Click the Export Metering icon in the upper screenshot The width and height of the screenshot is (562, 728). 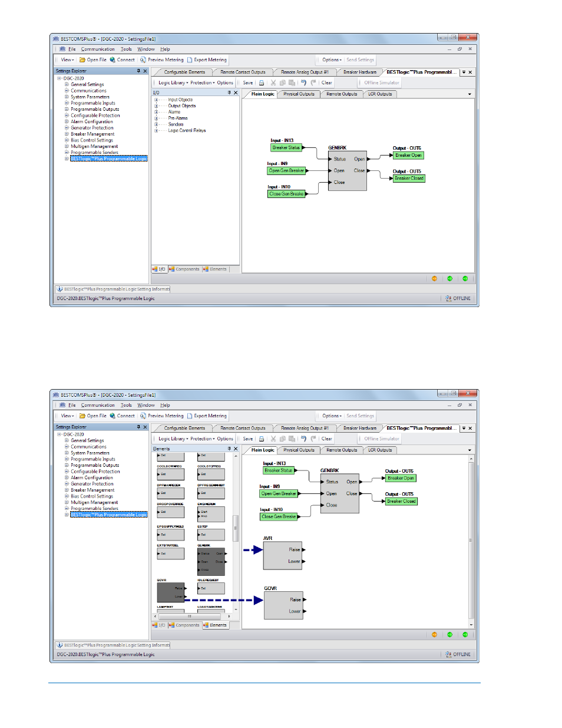point(190,60)
